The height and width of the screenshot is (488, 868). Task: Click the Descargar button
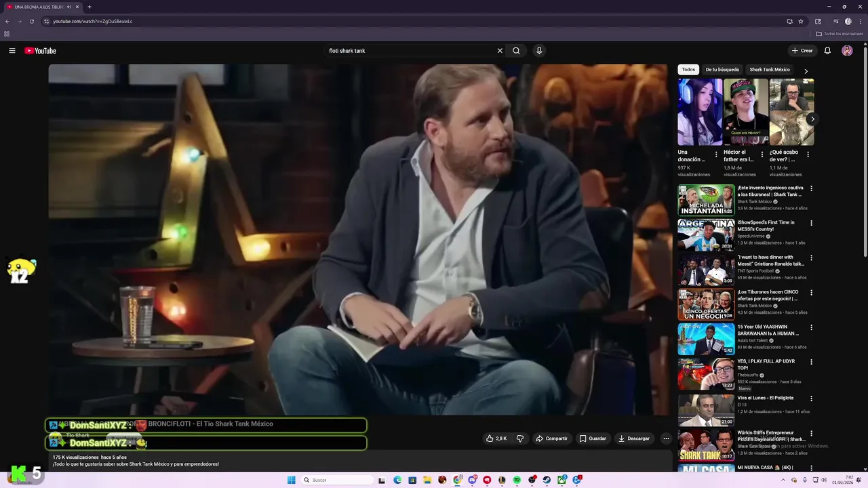tap(634, 439)
